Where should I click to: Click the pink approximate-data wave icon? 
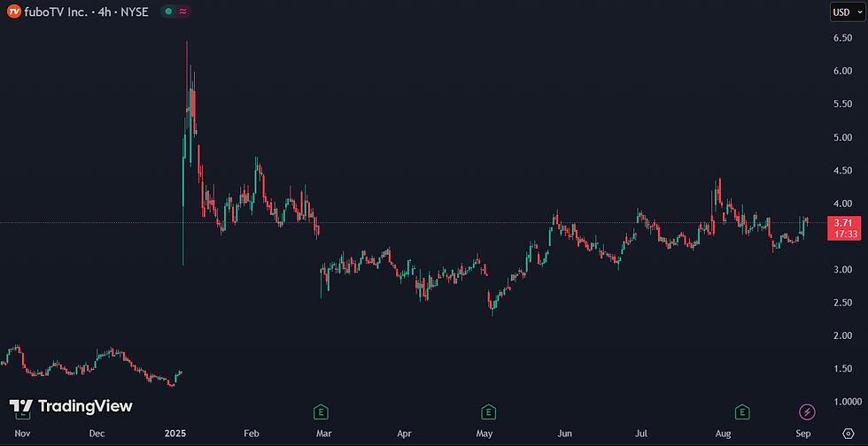coord(182,12)
